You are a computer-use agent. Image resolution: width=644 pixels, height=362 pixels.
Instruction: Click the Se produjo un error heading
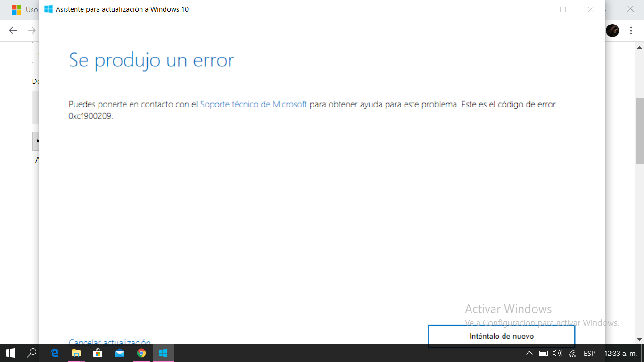click(151, 61)
